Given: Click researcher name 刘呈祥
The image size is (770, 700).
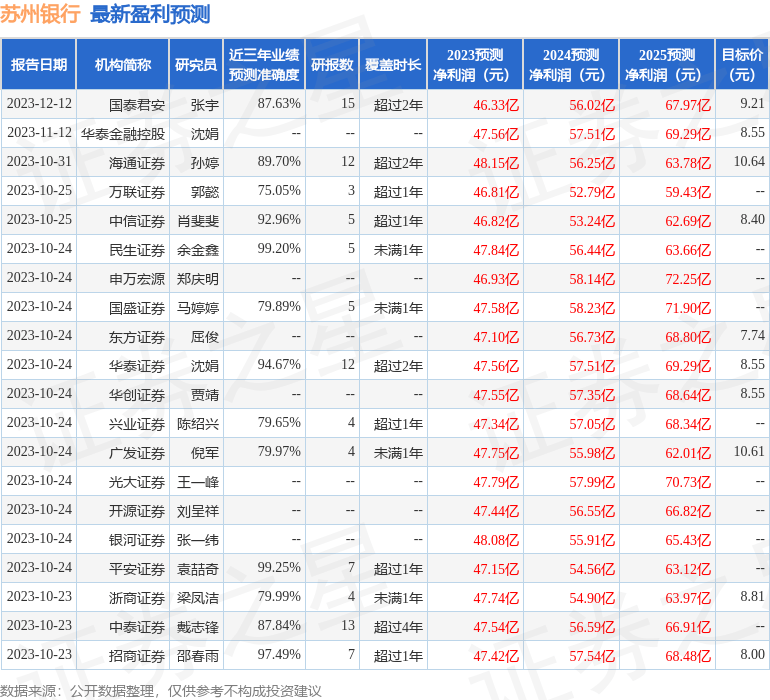Looking at the screenshot, I should 198,510.
